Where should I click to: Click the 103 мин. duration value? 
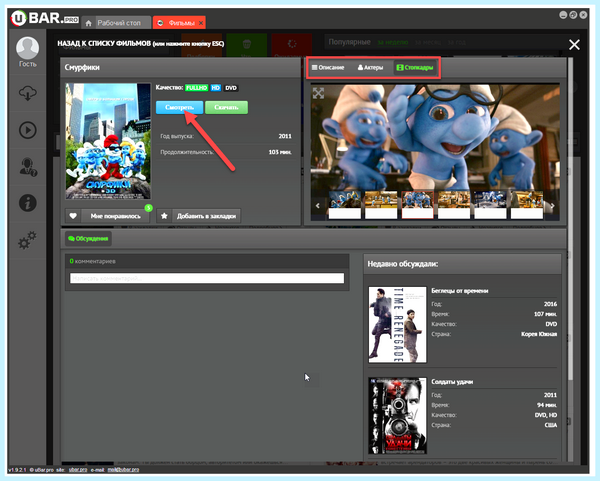pyautogui.click(x=280, y=152)
